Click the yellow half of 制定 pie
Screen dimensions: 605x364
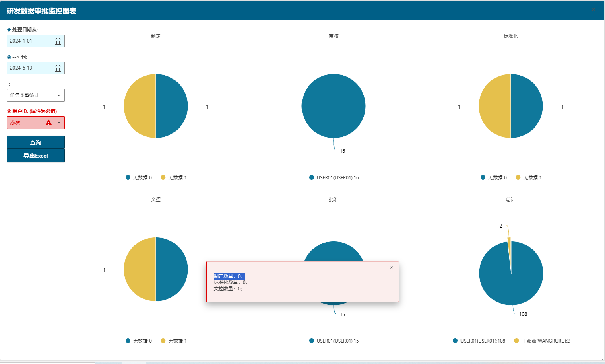tap(140, 106)
